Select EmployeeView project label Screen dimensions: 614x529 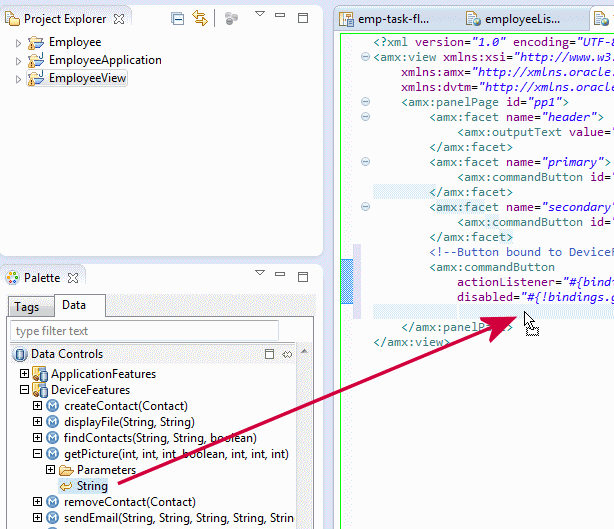[x=87, y=78]
